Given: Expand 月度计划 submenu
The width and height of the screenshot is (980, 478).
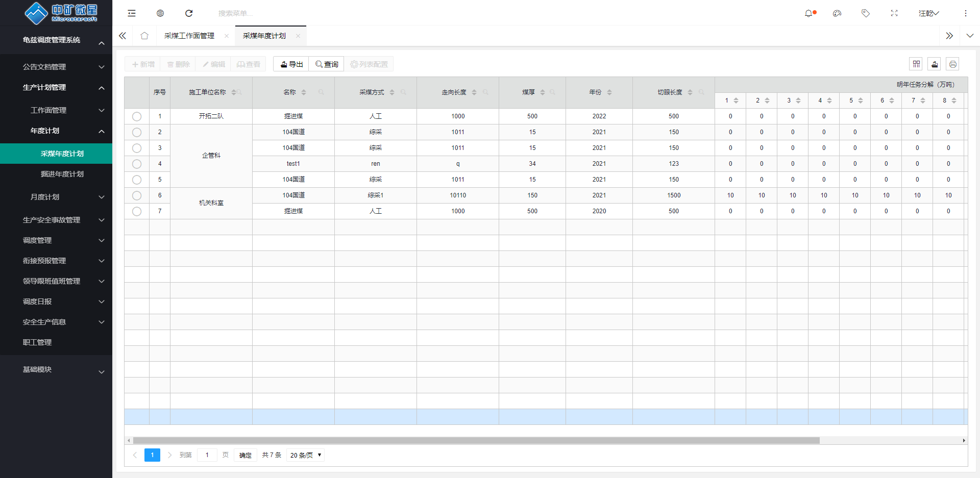Looking at the screenshot, I should [56, 197].
